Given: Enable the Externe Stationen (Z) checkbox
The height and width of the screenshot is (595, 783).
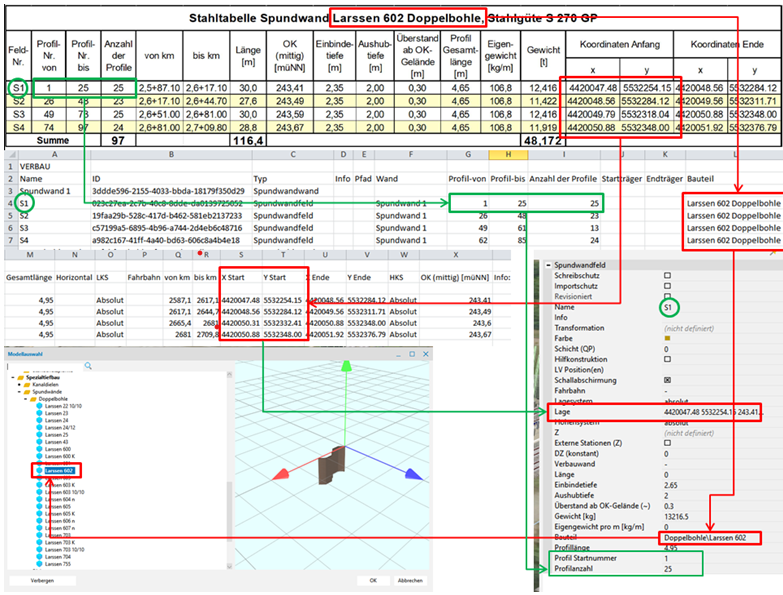Looking at the screenshot, I should pos(667,443).
